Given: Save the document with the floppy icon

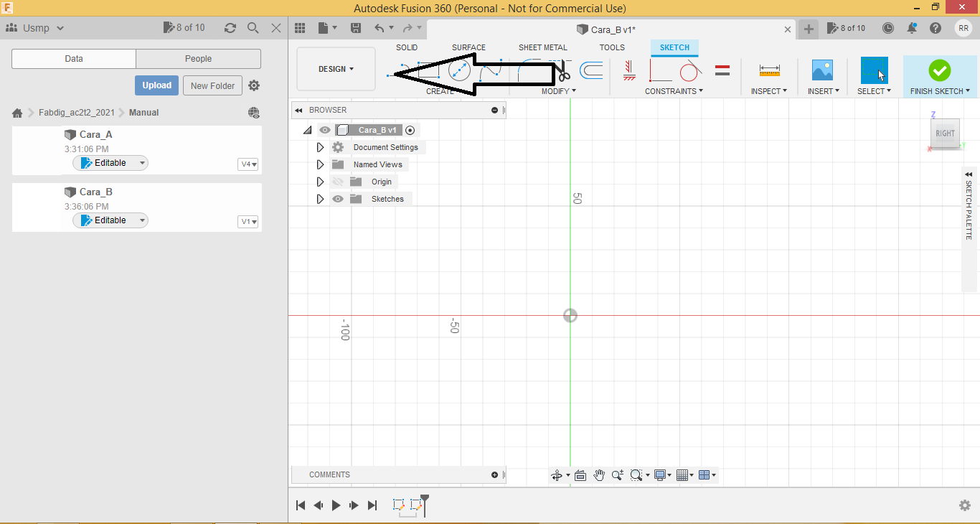Looking at the screenshot, I should (356, 28).
